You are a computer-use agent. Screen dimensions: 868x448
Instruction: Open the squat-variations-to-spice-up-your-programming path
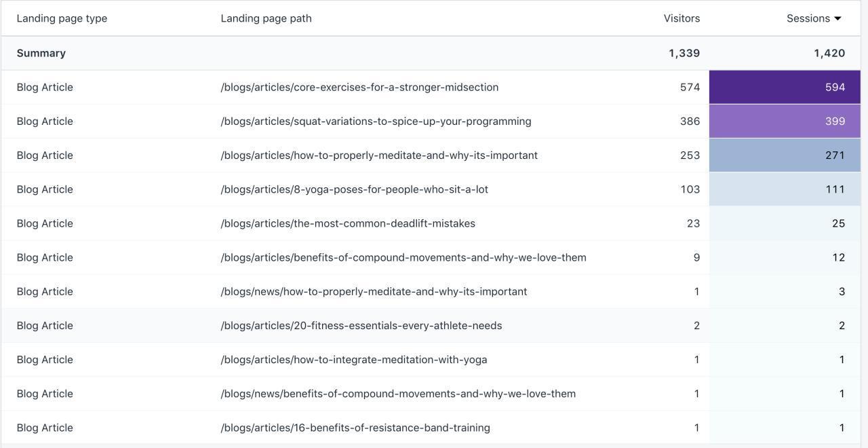pyautogui.click(x=376, y=121)
